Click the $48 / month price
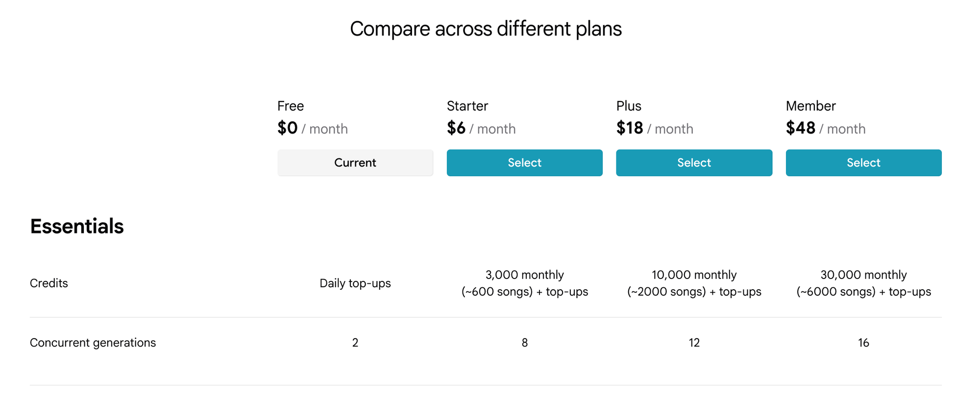 click(x=826, y=128)
